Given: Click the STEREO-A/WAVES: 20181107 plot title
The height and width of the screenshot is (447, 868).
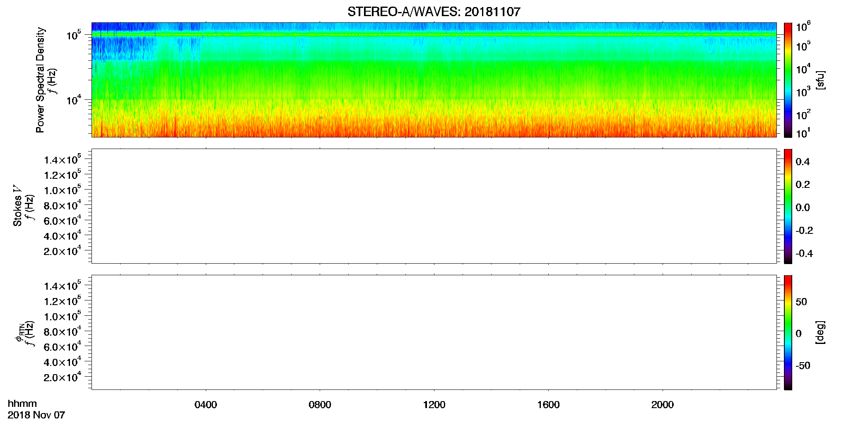Looking at the screenshot, I should (x=434, y=12).
